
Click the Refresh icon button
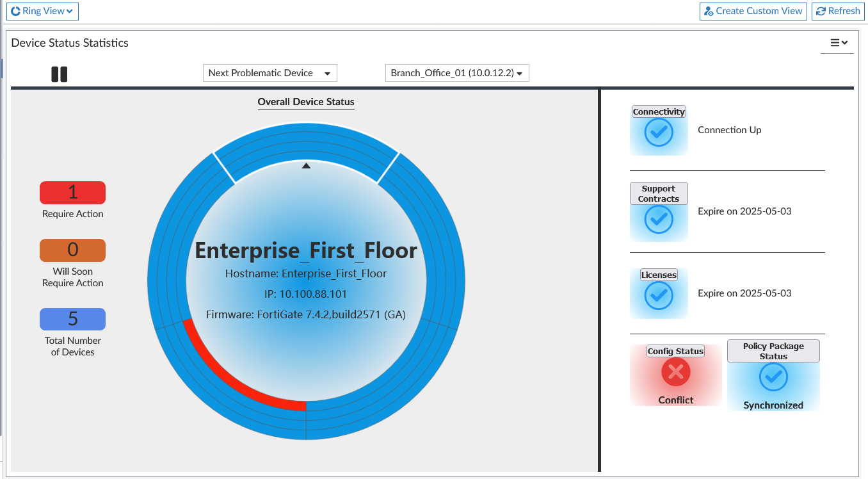click(822, 11)
